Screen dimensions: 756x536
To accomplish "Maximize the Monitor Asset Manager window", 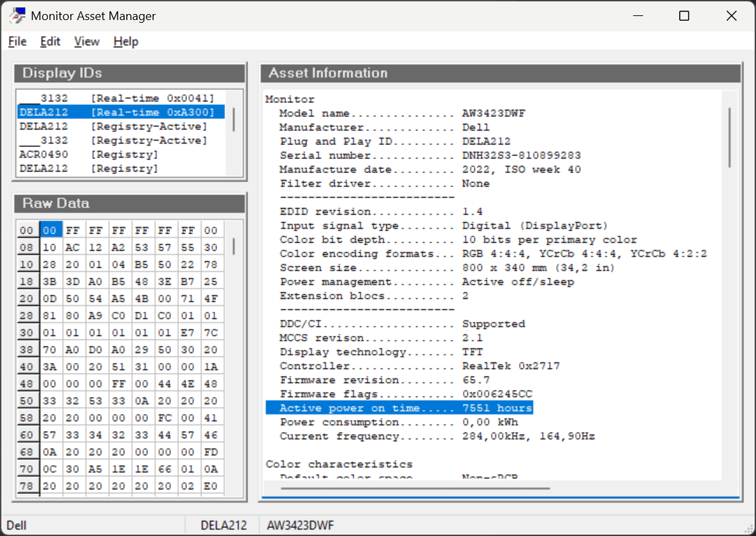I will tap(684, 15).
